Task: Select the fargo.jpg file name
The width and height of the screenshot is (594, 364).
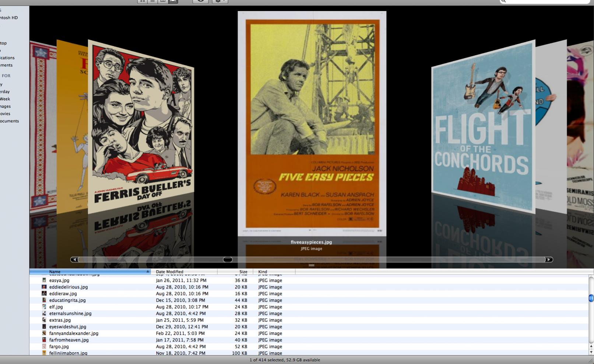Action: tap(59, 347)
